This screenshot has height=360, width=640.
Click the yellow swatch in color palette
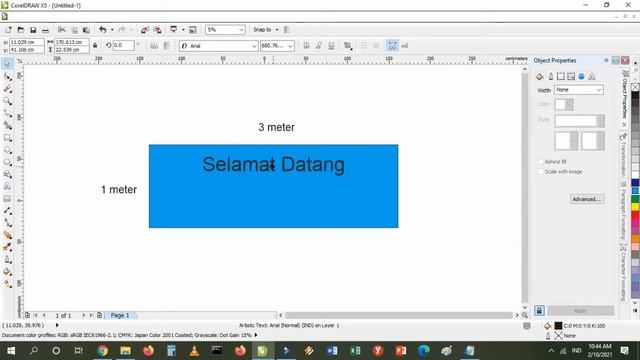coord(636,207)
